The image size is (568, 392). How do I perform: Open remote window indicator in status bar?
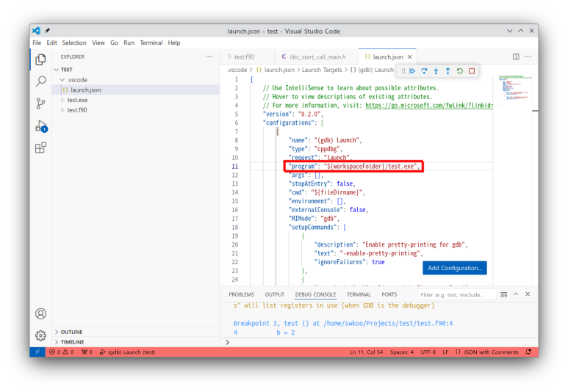coord(37,352)
